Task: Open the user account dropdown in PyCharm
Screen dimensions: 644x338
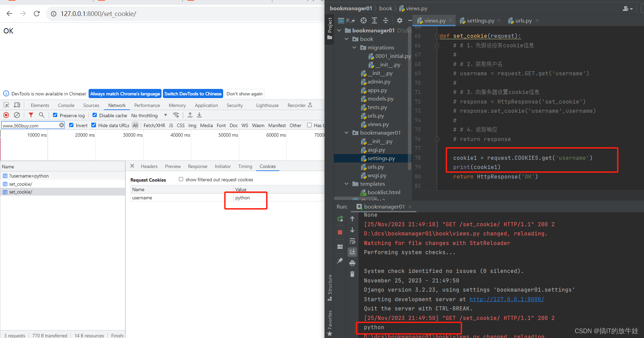Action: (x=628, y=9)
